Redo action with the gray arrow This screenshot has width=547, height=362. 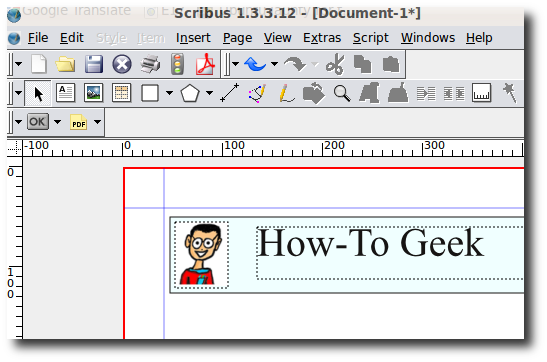pos(295,64)
